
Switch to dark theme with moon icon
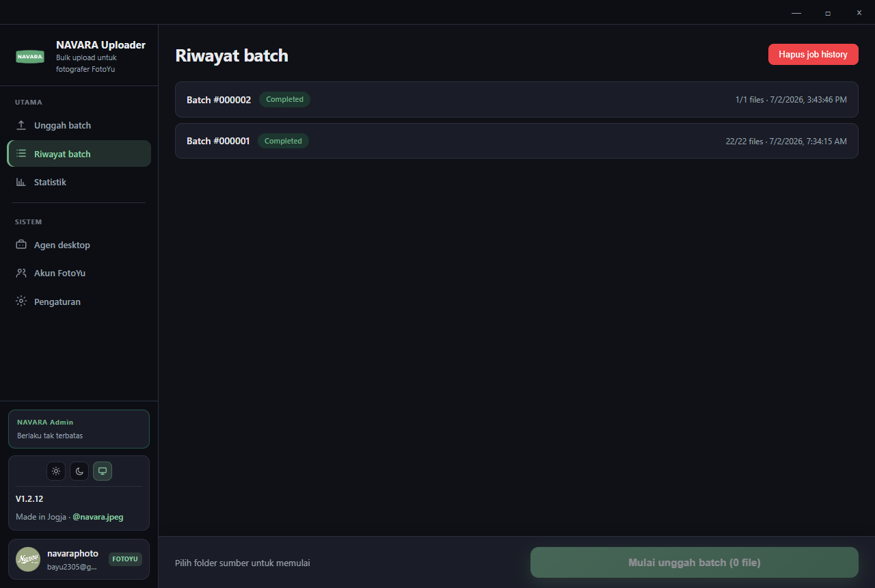79,471
